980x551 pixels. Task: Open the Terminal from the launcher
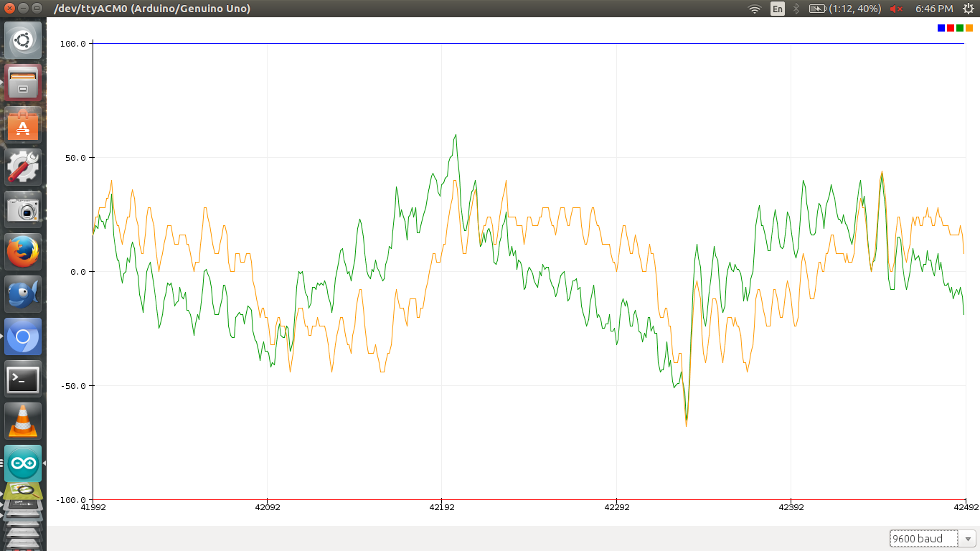coord(23,379)
